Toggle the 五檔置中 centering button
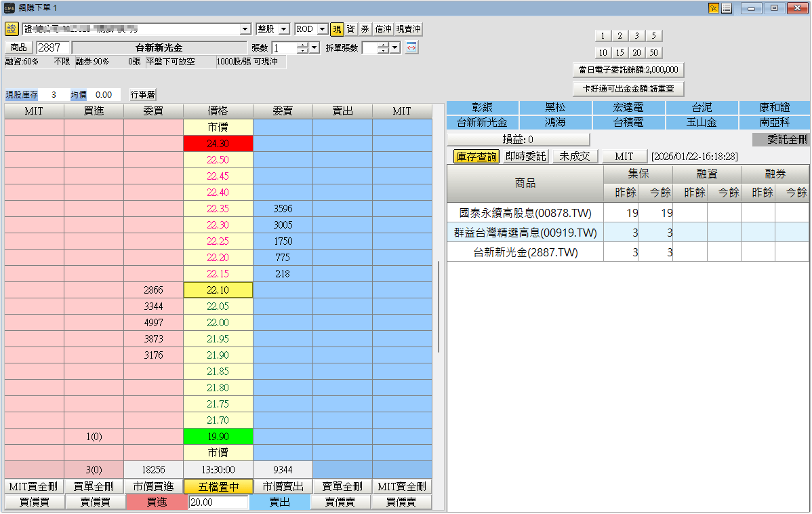The width and height of the screenshot is (812, 514). click(x=218, y=487)
